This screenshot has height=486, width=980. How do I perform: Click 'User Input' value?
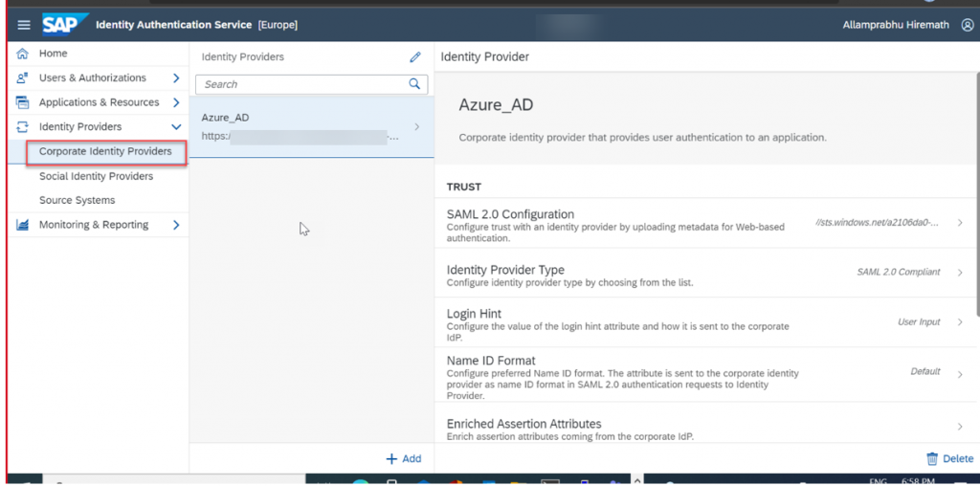[919, 322]
